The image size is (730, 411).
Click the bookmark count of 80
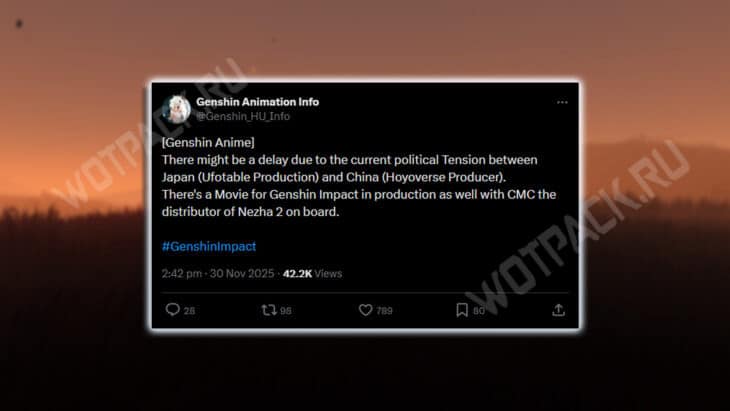(479, 311)
